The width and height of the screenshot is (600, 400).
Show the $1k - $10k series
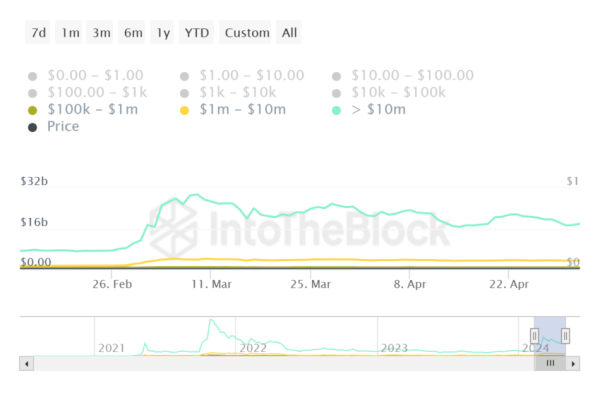tap(238, 92)
